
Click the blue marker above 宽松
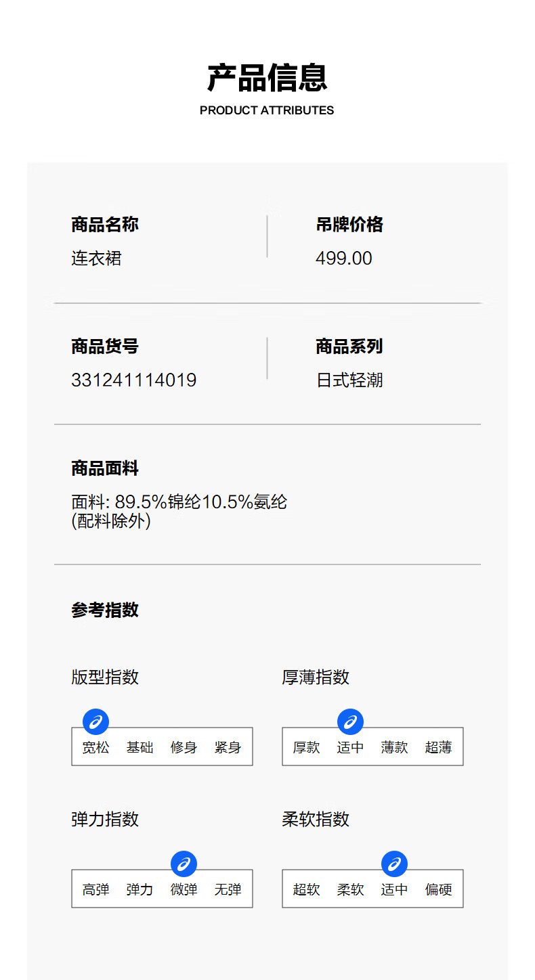[x=95, y=721]
